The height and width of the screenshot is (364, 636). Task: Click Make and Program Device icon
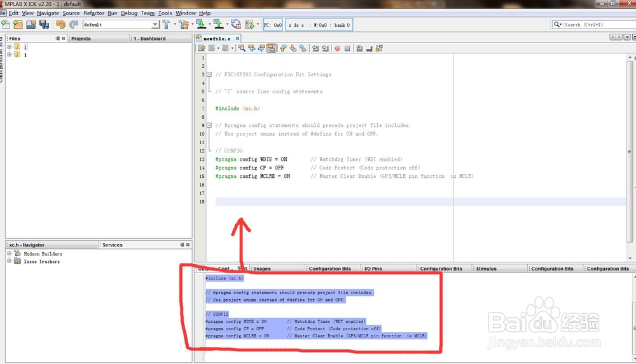point(201,25)
